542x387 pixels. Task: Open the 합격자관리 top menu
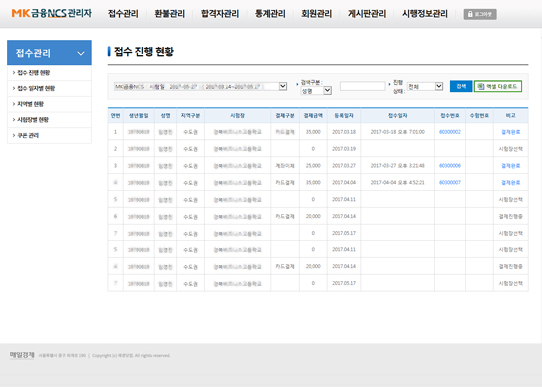tap(220, 14)
